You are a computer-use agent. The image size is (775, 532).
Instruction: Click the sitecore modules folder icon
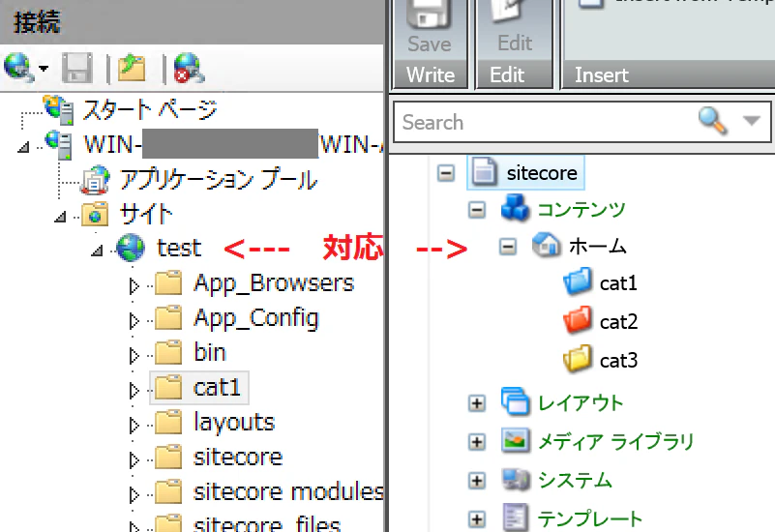click(x=168, y=491)
